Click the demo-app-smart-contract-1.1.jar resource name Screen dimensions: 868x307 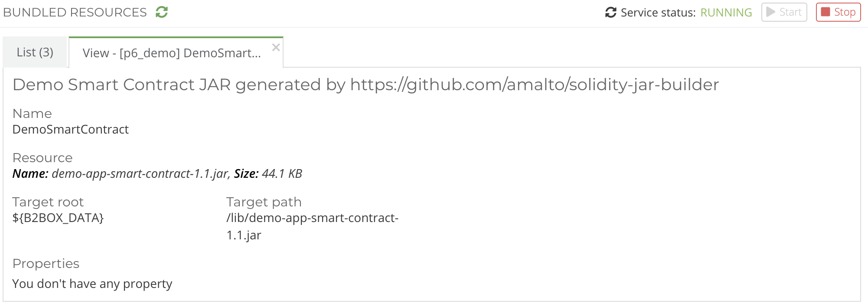140,173
